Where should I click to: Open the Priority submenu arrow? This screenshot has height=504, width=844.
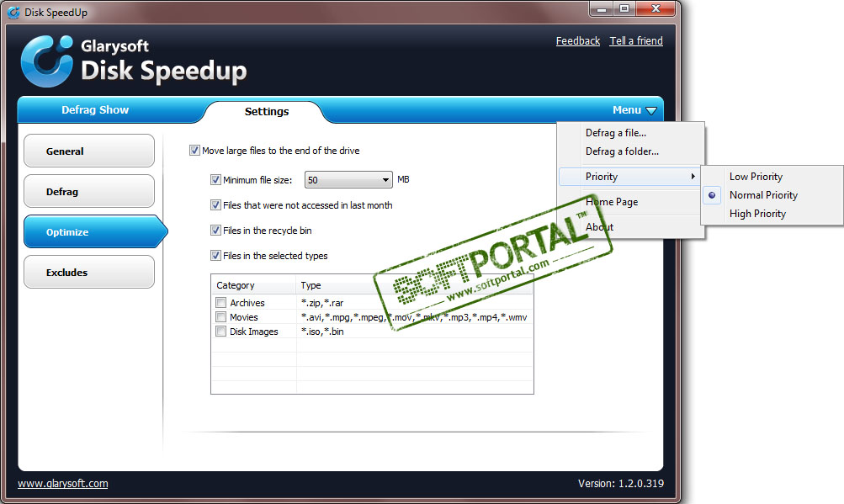693,177
